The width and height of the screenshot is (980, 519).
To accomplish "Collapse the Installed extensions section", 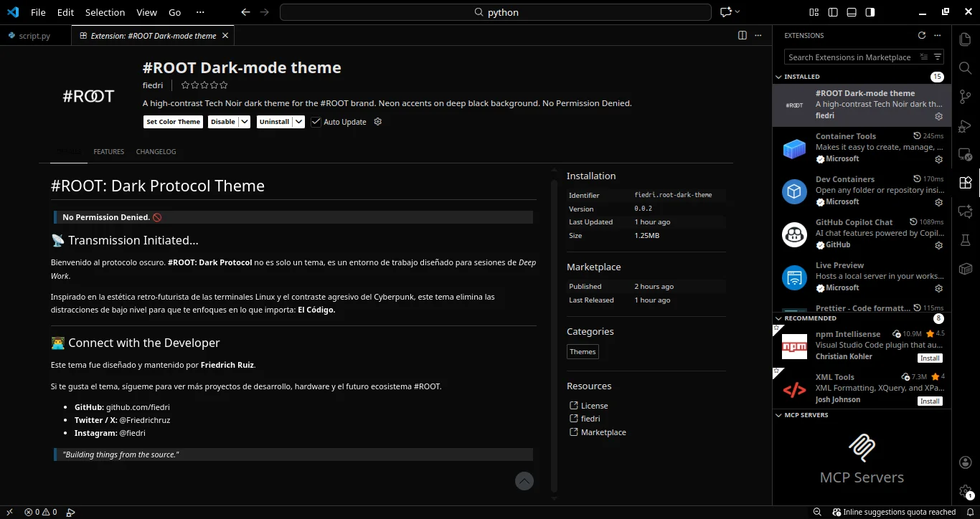I will [x=779, y=77].
